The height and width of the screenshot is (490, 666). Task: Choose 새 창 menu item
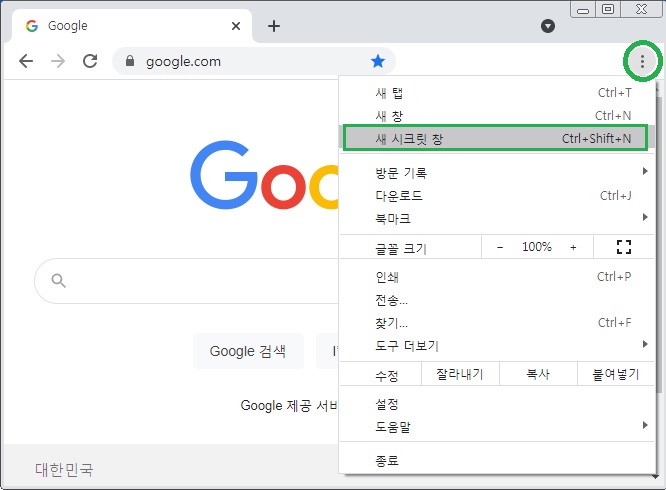pyautogui.click(x=497, y=115)
